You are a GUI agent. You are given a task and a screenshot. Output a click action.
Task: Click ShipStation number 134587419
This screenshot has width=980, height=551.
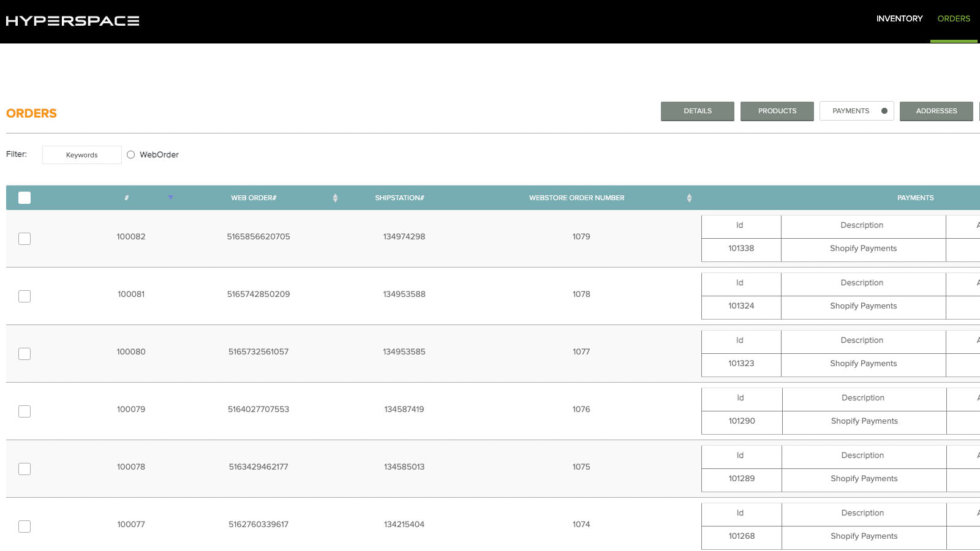(x=404, y=409)
